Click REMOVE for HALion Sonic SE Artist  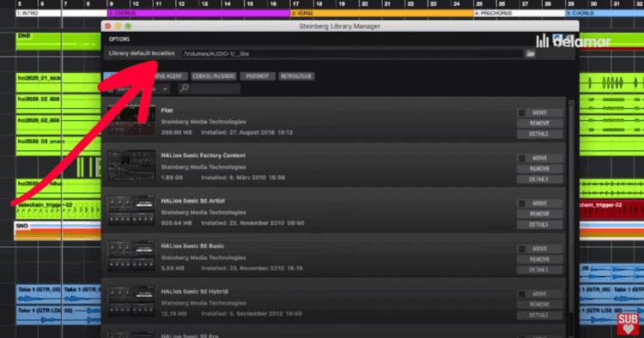[x=539, y=214]
